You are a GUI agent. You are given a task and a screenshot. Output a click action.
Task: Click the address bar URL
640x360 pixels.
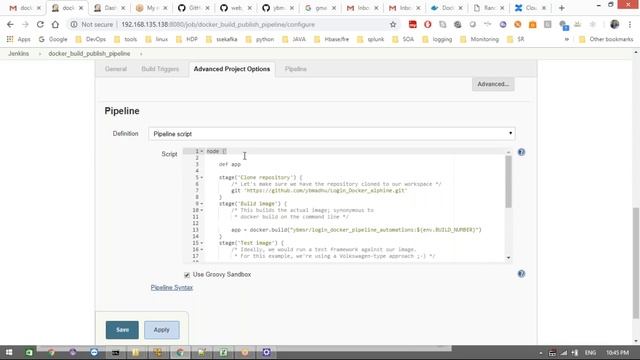tap(218, 24)
